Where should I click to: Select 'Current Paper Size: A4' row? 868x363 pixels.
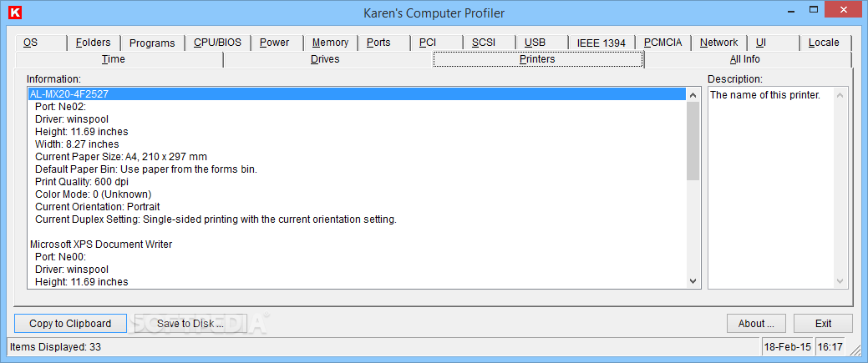point(357,157)
